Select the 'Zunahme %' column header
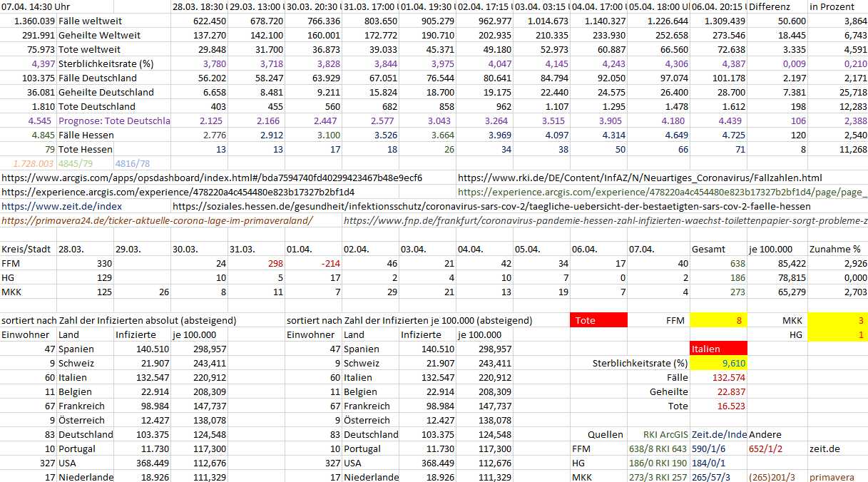 [x=837, y=249]
